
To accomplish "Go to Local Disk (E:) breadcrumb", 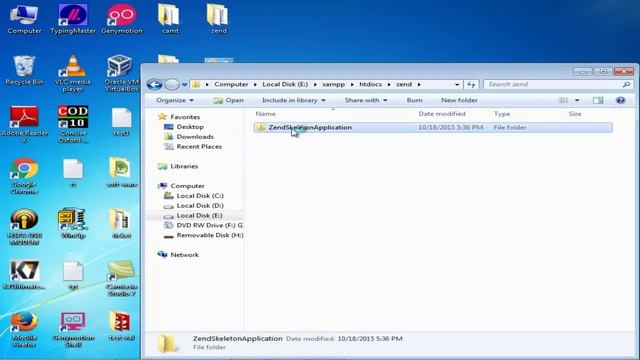I will point(285,84).
